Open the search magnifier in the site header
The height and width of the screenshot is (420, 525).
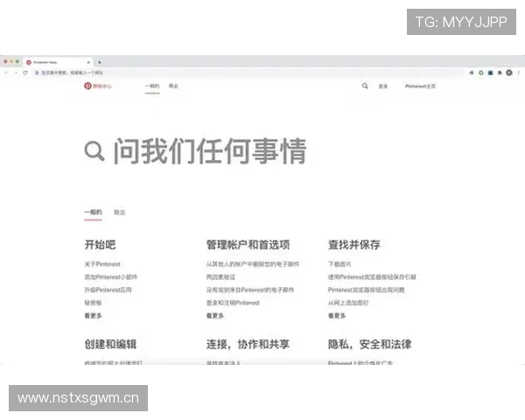click(x=365, y=86)
